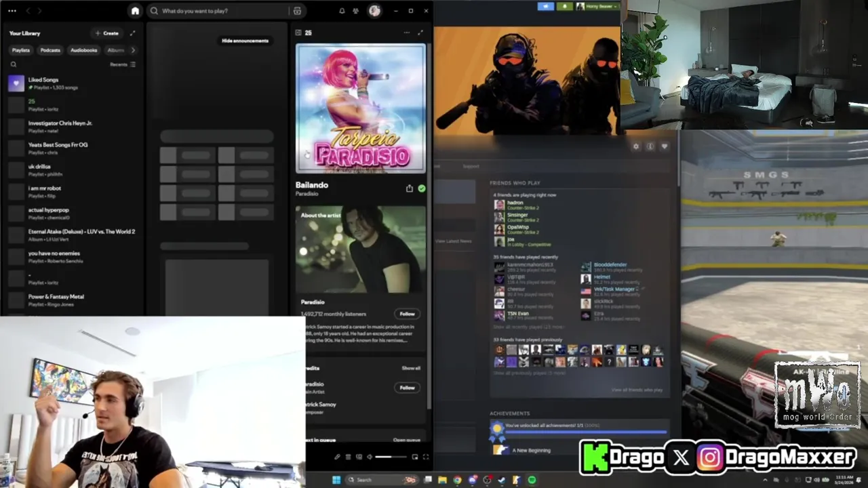The image size is (868, 488).
Task: Click Steam View all friends who play link
Action: click(x=637, y=390)
